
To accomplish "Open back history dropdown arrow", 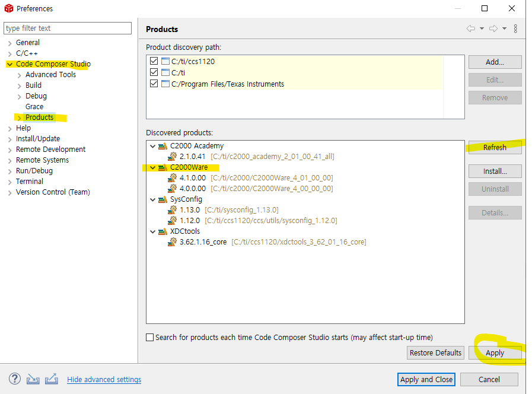I will 482,29.
